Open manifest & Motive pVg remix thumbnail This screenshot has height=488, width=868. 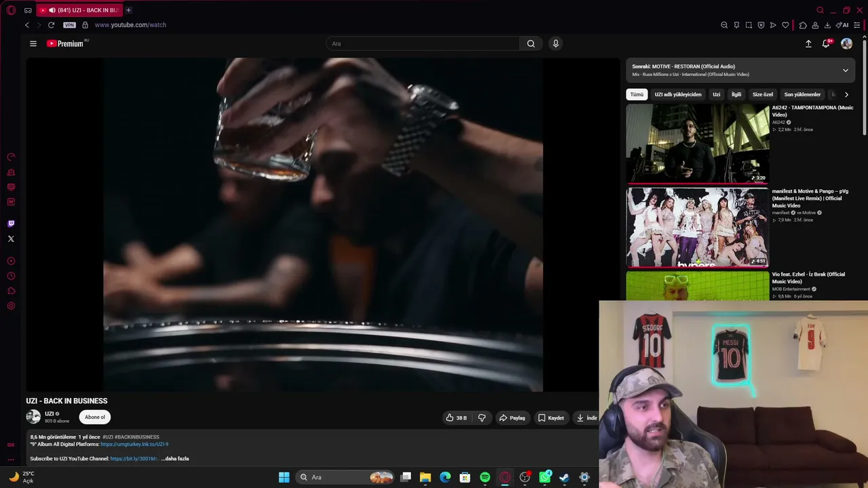[698, 228]
